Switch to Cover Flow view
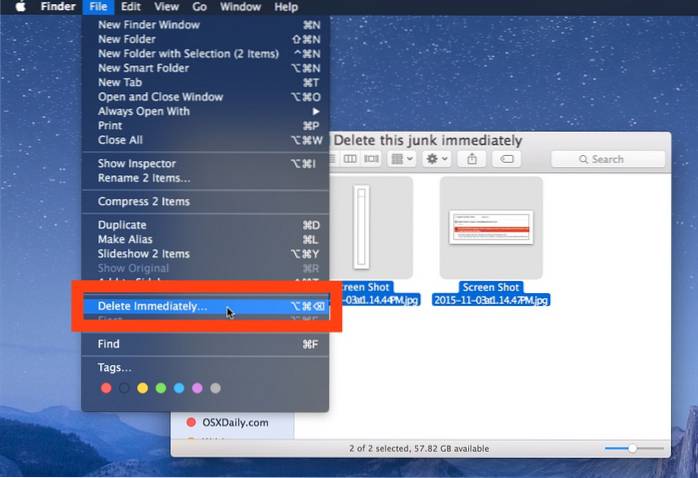 tap(372, 159)
